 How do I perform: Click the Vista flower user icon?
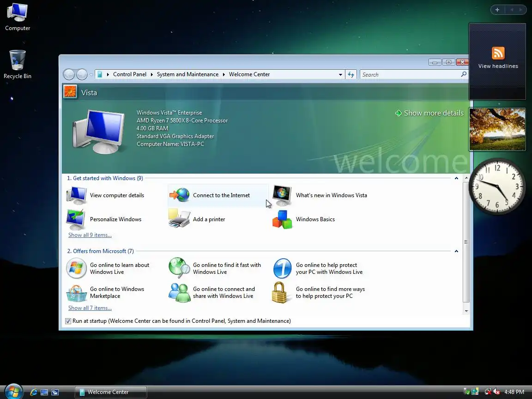click(x=70, y=91)
